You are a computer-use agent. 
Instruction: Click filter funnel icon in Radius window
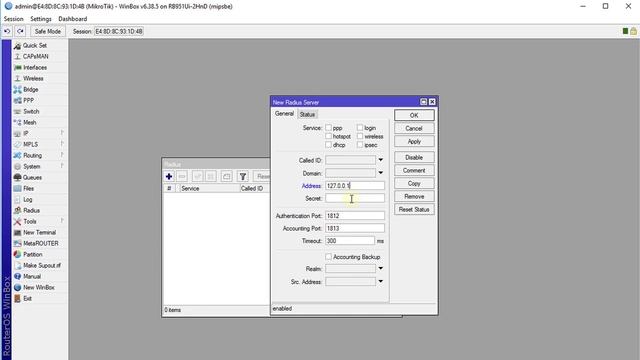click(x=243, y=176)
